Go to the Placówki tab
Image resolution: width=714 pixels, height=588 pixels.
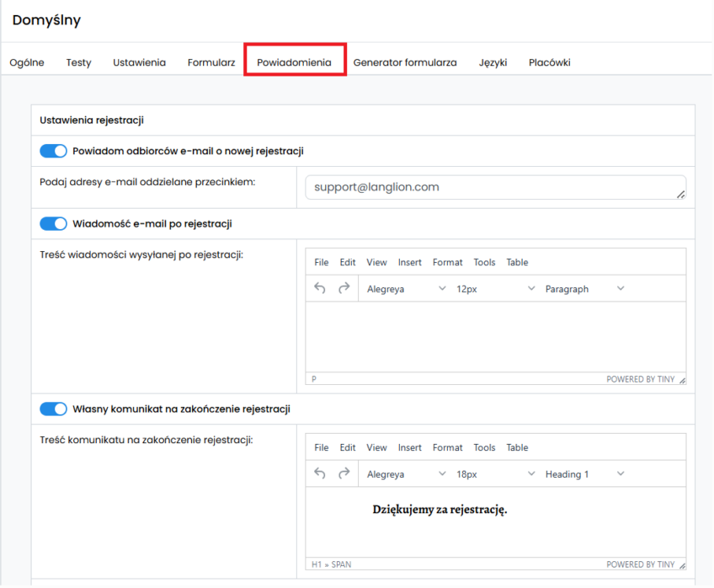549,62
